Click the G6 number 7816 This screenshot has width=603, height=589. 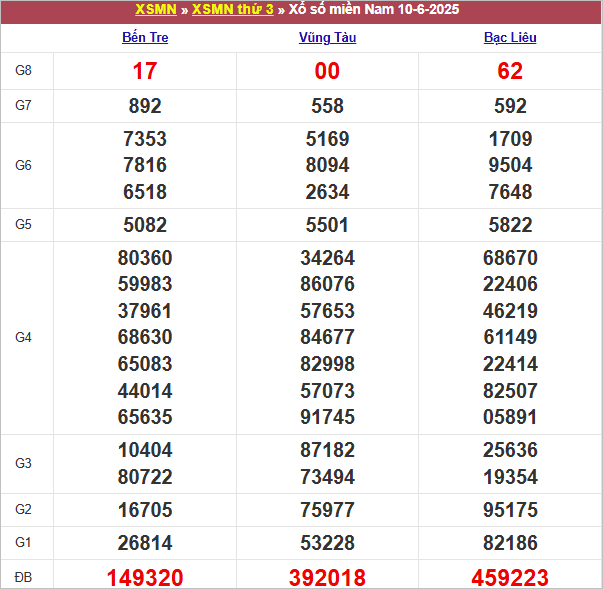pyautogui.click(x=145, y=165)
